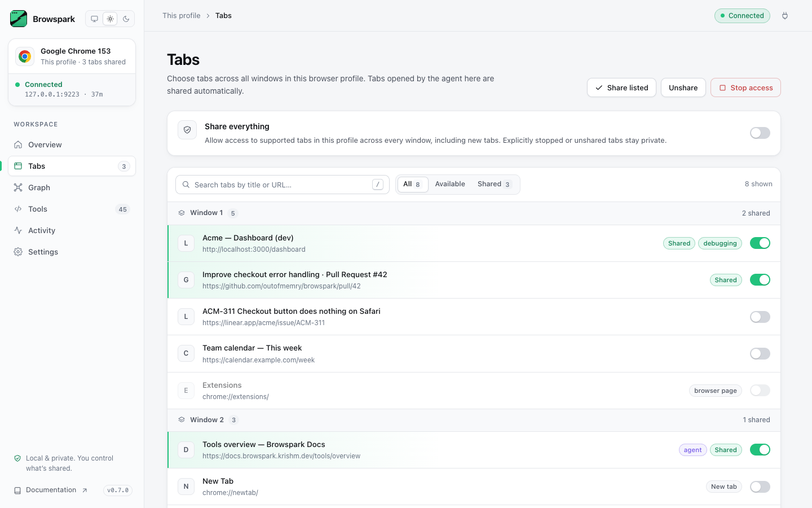Click the C favicon tile for Team calendar
Viewport: 812px width, 508px height.
(x=186, y=353)
